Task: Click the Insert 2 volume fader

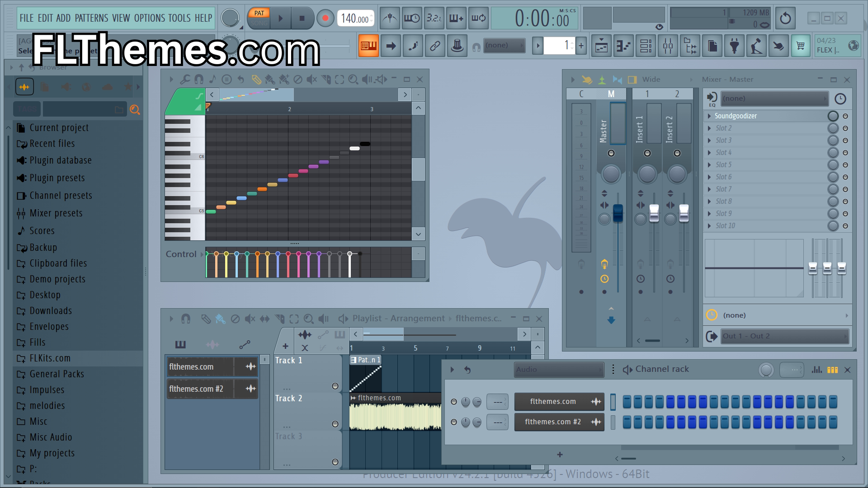Action: 684,213
